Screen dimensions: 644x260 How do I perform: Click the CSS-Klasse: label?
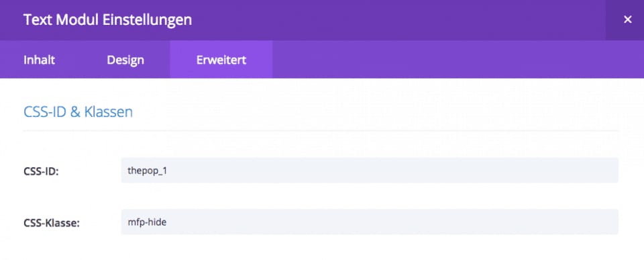coord(52,222)
